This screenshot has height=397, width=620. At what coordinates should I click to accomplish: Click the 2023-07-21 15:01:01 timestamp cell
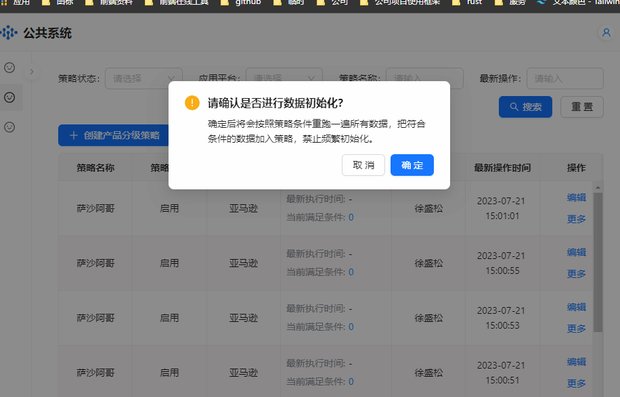501,208
